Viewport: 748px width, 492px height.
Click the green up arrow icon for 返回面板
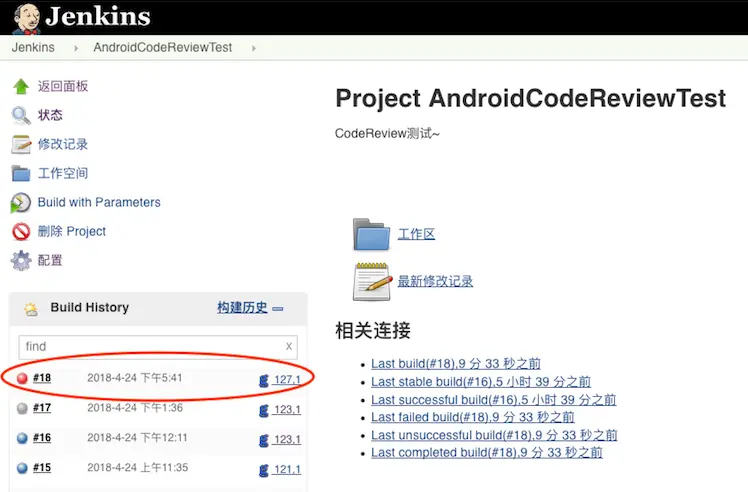(x=21, y=86)
